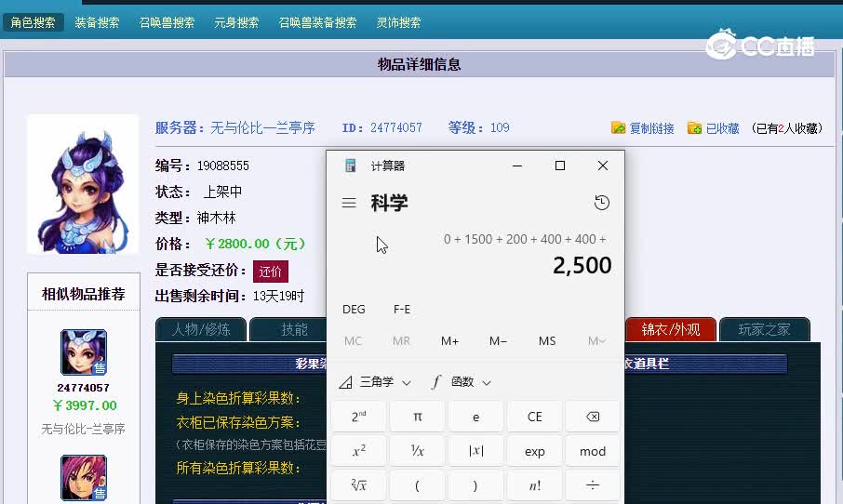Image resolution: width=843 pixels, height=504 pixels.
Task: Open the 灵饰搜索 tab
Action: [398, 22]
